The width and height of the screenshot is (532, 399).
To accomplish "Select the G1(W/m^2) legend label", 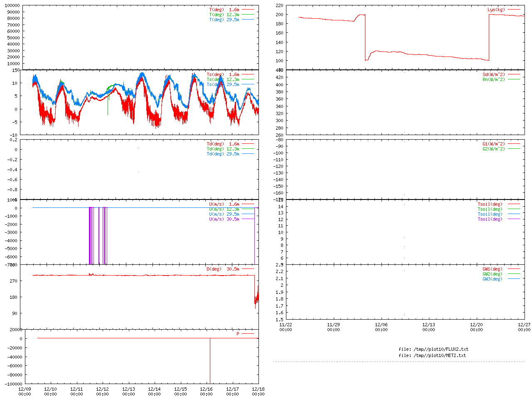I will click(493, 144).
